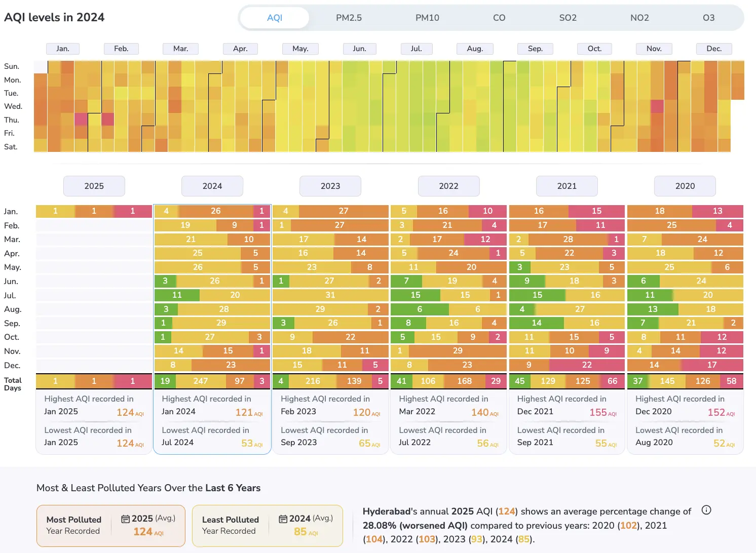Image resolution: width=756 pixels, height=553 pixels.
Task: Click the Jan. month label in the heatmap
Action: 63,49
